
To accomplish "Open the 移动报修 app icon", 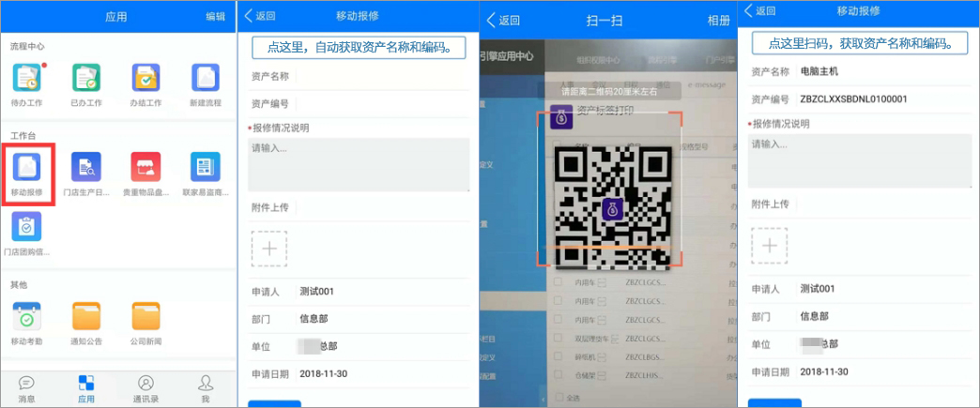I will 27,167.
